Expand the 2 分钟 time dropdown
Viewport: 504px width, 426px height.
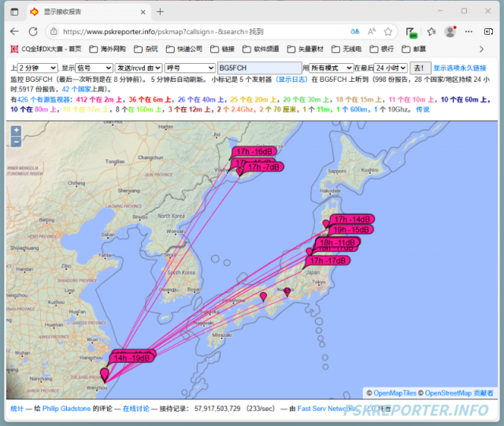click(37, 69)
